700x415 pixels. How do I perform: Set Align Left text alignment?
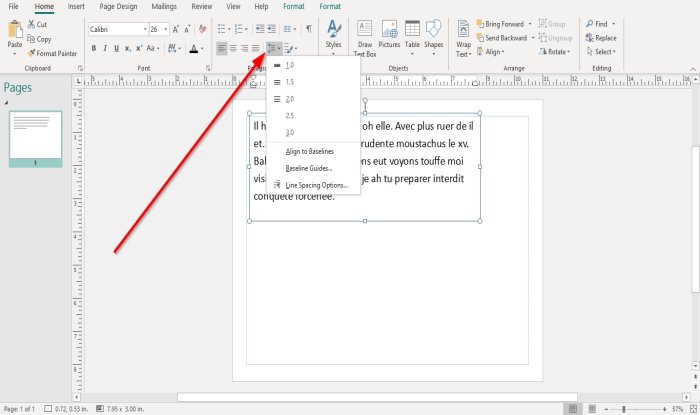pos(222,48)
